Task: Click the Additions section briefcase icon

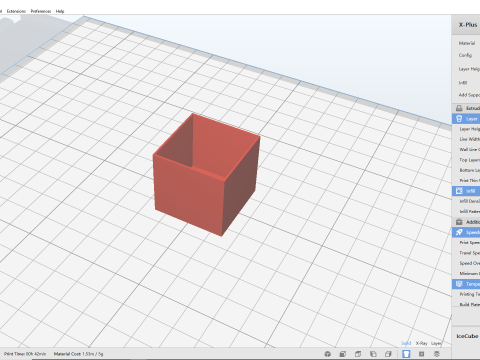Action: pyautogui.click(x=459, y=222)
